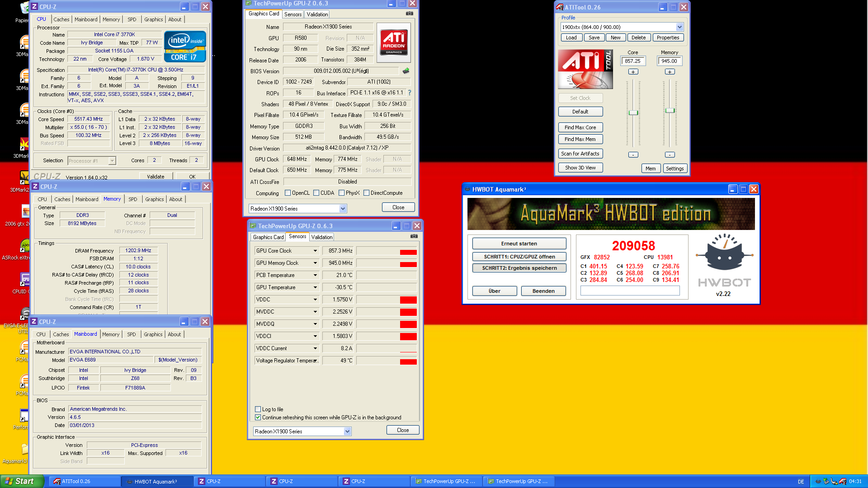
Task: Open the CPUID desktop shortcut
Action: [22, 283]
